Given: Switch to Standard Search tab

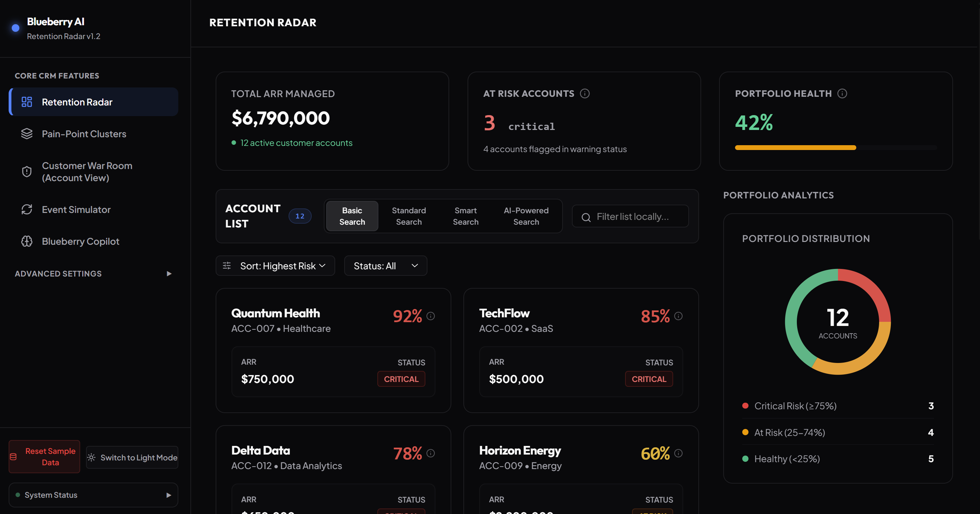Looking at the screenshot, I should 408,216.
